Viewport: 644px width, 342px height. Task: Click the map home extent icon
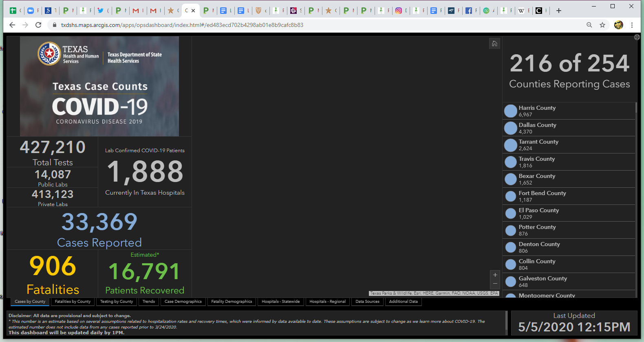coord(494,44)
